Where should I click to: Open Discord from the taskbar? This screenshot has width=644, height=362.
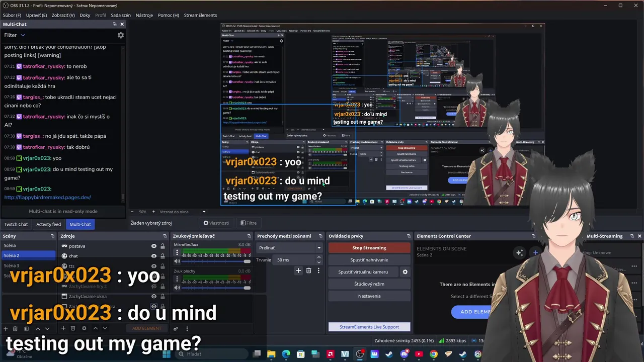404,354
